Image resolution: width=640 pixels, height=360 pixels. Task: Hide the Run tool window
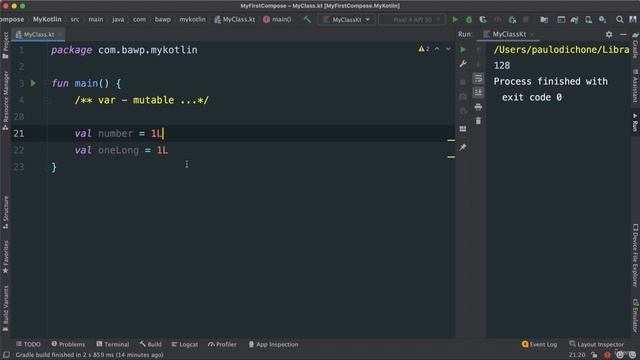623,34
